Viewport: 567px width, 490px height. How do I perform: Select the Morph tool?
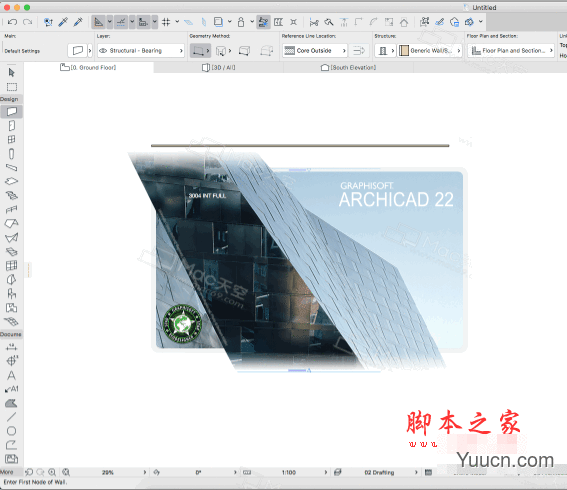click(12, 280)
